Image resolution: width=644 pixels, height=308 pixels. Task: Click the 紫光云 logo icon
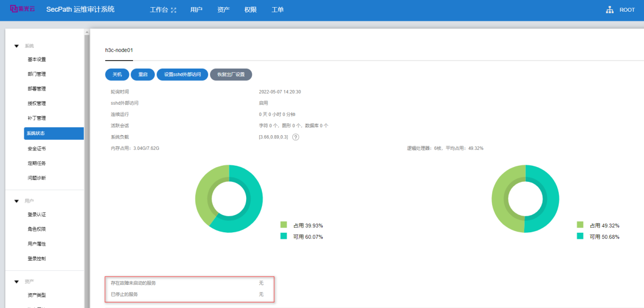[23, 9]
